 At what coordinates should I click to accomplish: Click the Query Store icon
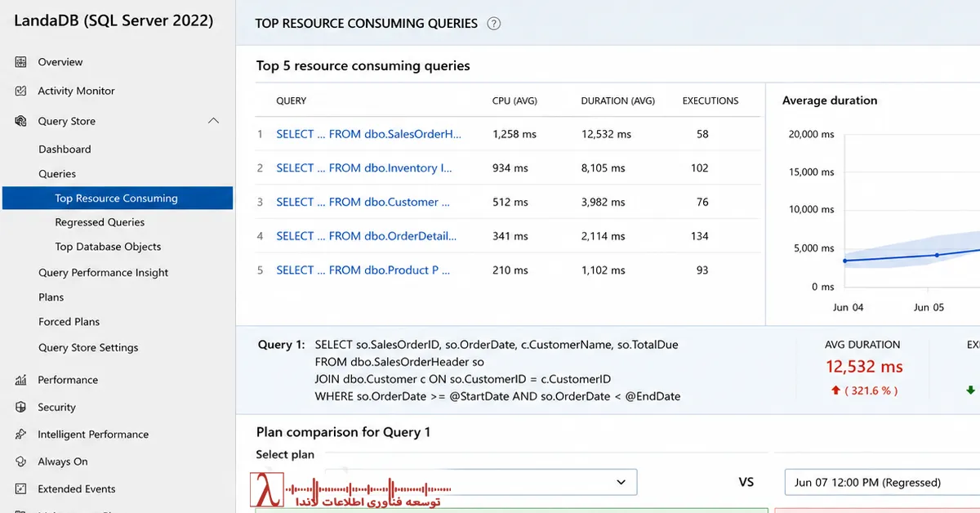(20, 121)
